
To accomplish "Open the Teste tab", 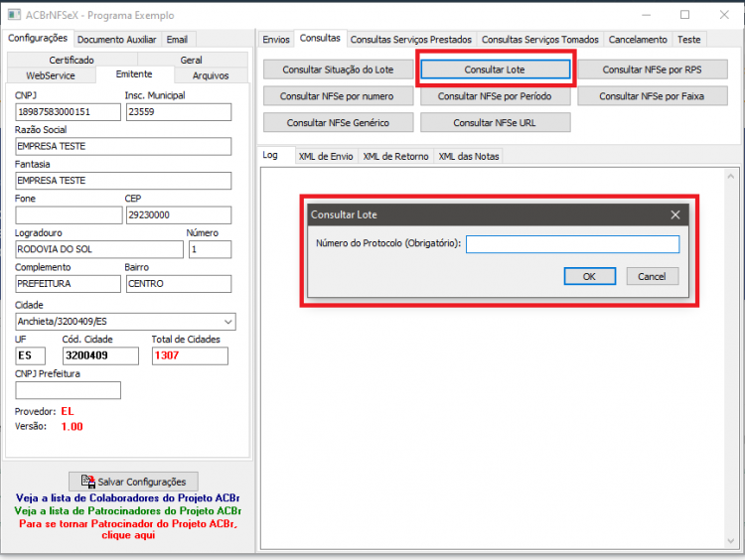I will [x=689, y=40].
